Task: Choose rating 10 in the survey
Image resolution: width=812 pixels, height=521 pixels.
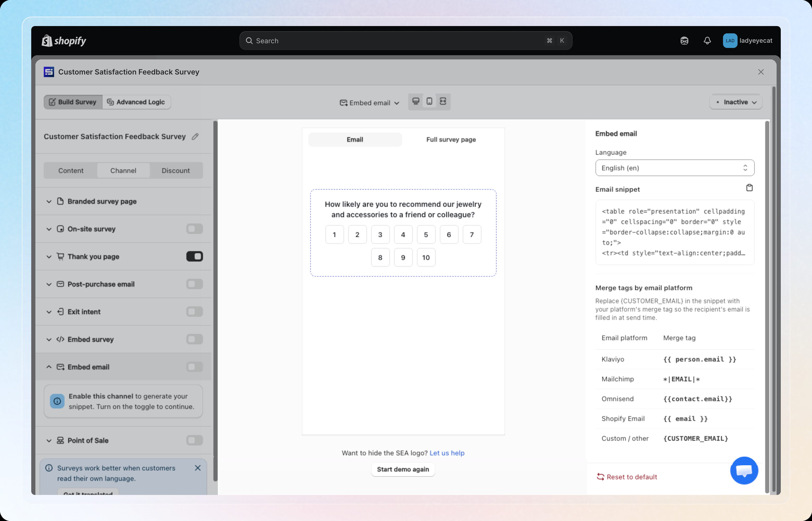Action: coord(426,257)
